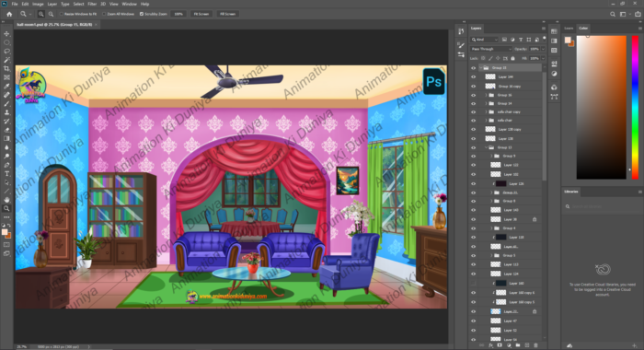
Task: Open the File menu
Action: (x=15, y=4)
